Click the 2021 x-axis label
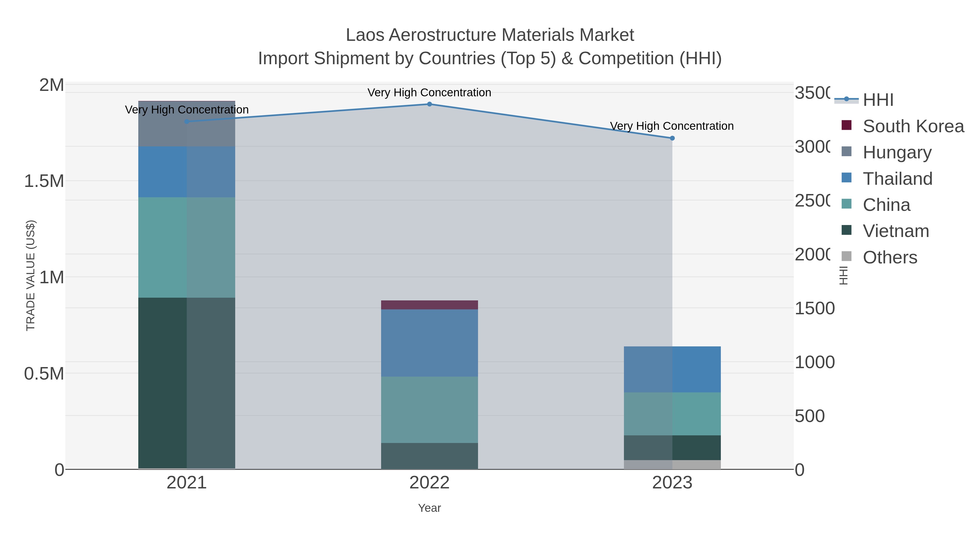The height and width of the screenshot is (551, 980). pyautogui.click(x=187, y=483)
